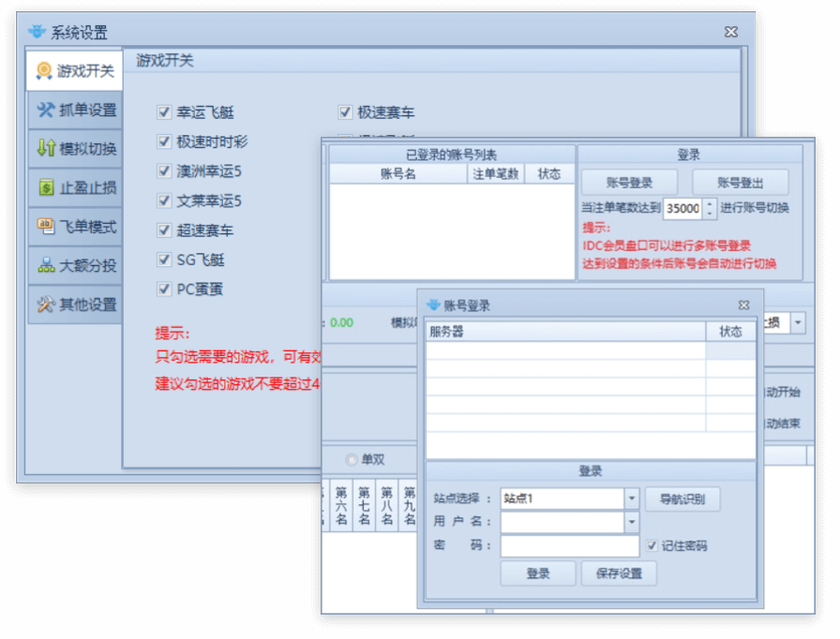Sort by the 注单笔数 column header

coord(495,173)
